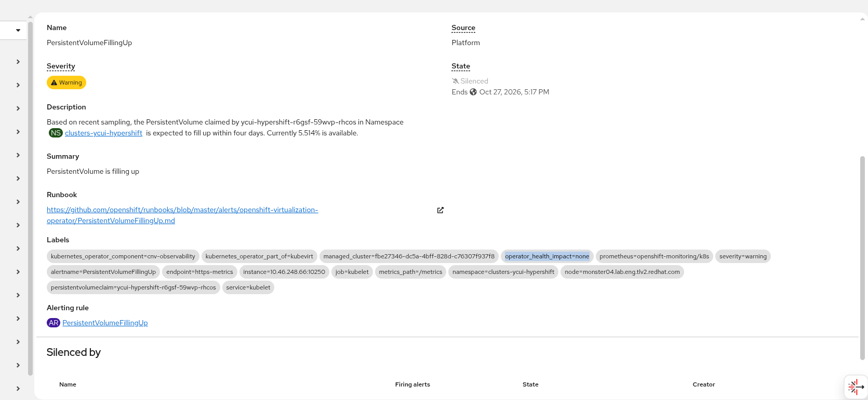The height and width of the screenshot is (400, 868).
Task: Click the NS namespace badge icon
Action: pyautogui.click(x=56, y=133)
